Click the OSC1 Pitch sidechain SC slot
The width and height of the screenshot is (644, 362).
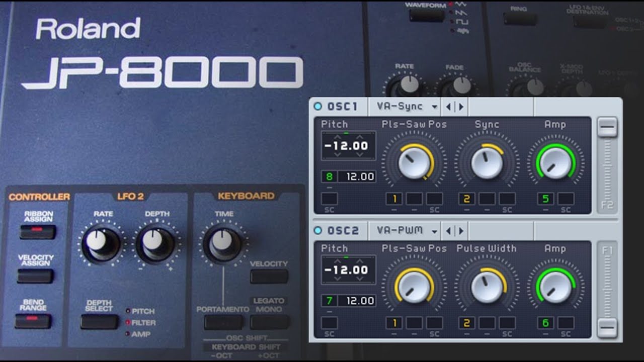coord(330,199)
